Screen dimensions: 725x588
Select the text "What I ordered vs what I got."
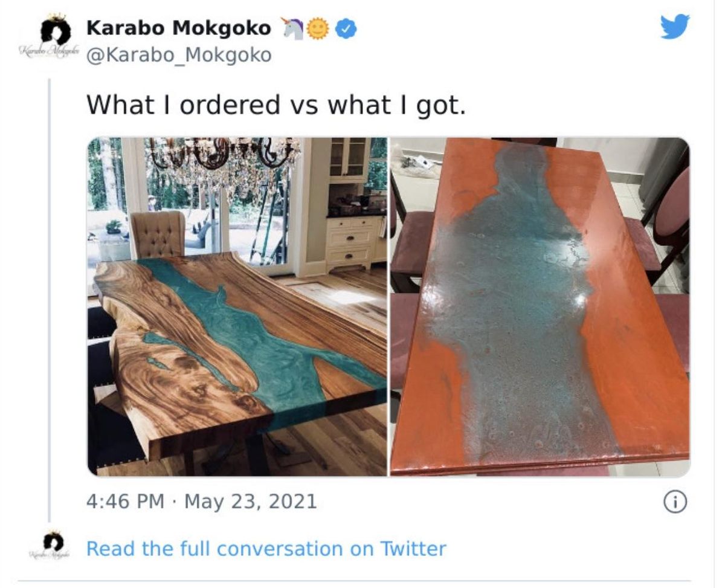click(x=276, y=105)
